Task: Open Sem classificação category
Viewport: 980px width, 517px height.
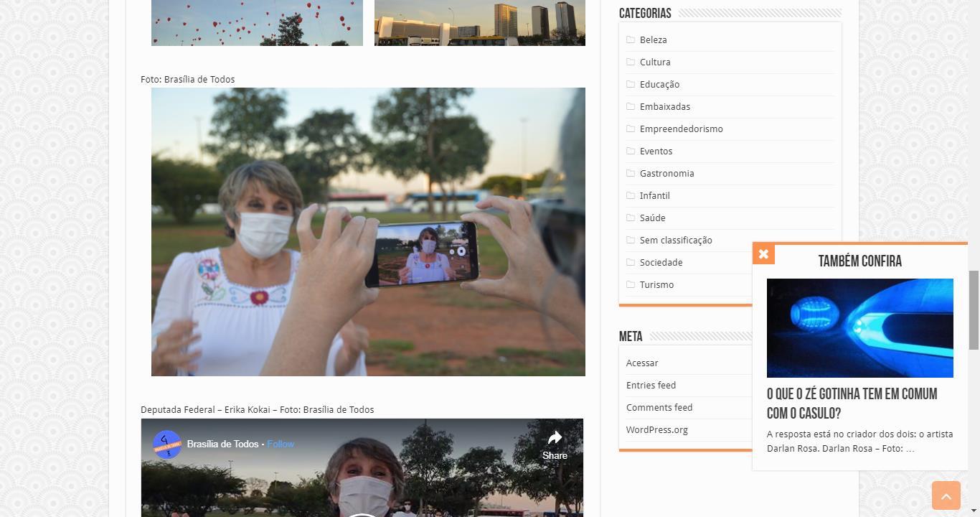Action: click(676, 240)
